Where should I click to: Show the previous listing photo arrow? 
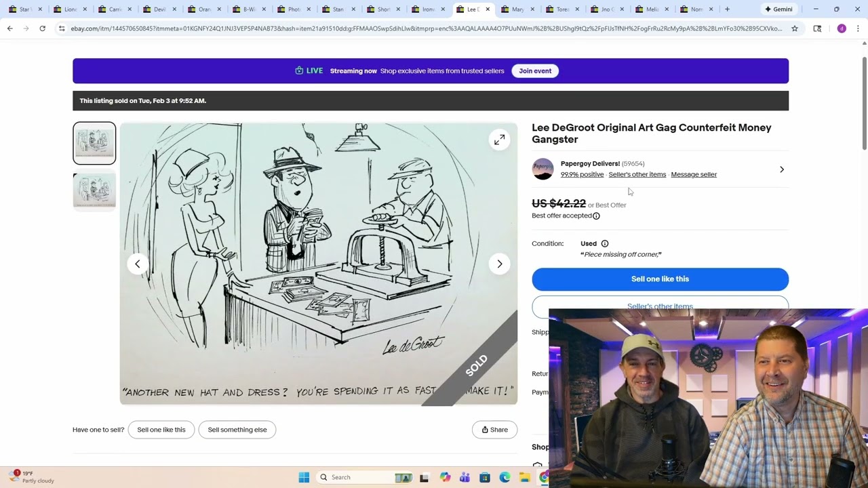tap(137, 264)
